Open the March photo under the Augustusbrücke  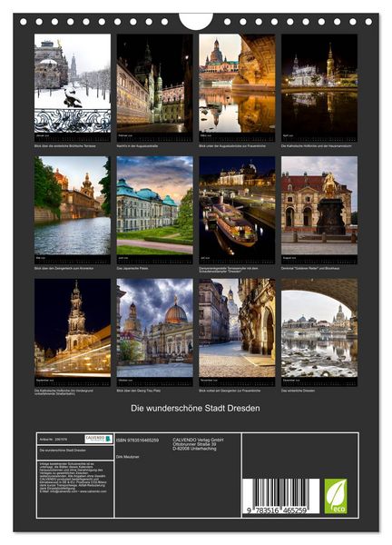pos(237,83)
